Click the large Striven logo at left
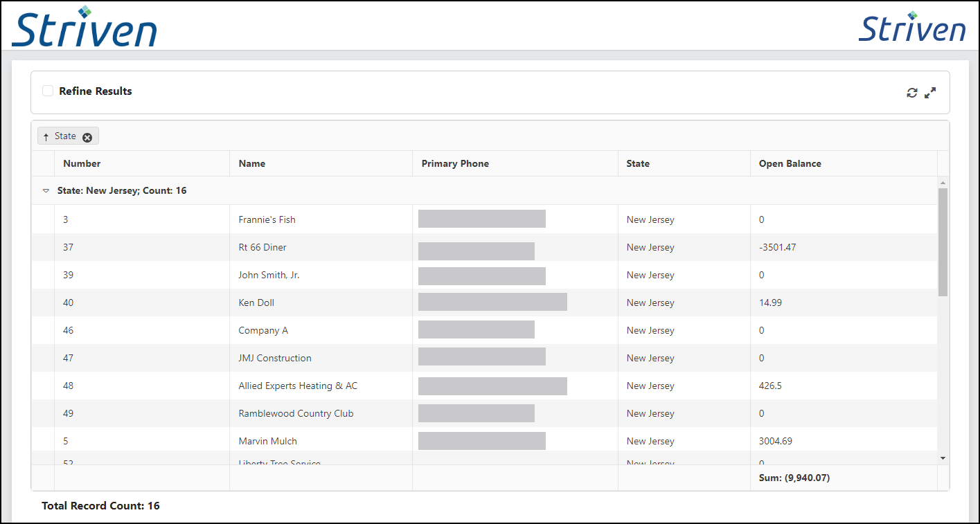Screen dimensions: 980x524 (84, 26)
